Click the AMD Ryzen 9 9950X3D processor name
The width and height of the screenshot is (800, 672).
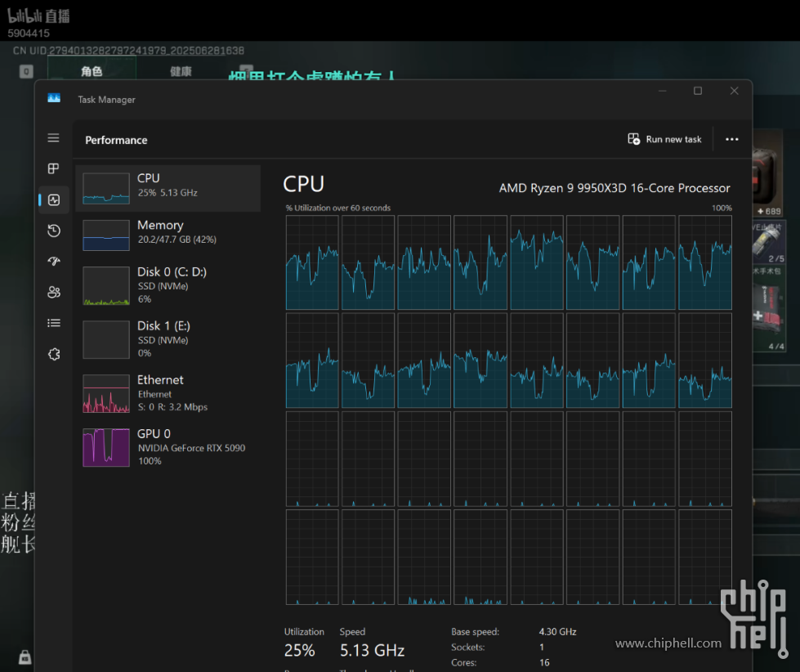[x=615, y=188]
